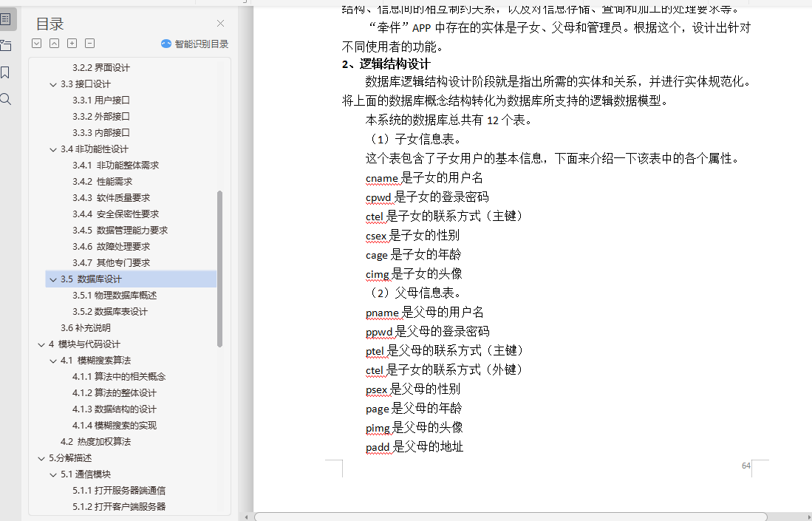Click the 智能识别目录 button
Image resolution: width=812 pixels, height=521 pixels.
195,44
